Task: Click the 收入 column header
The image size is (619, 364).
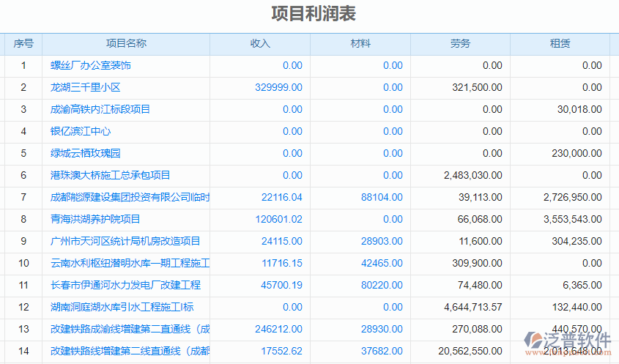Action: coord(260,44)
